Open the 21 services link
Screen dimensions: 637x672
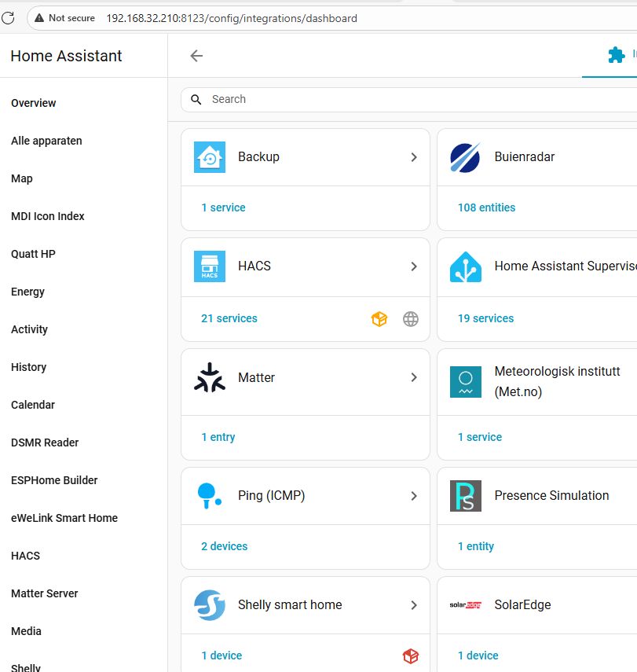229,319
